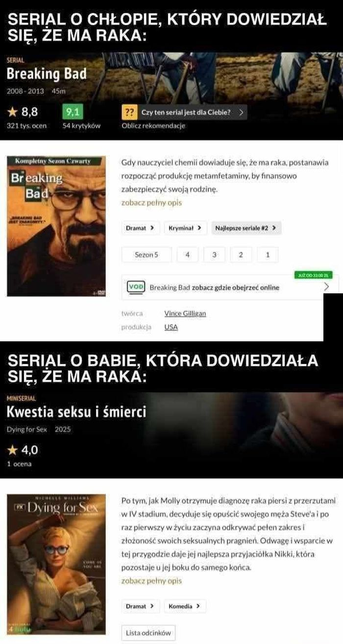
Task: Open the Breaking Bad poster image
Action: (x=56, y=227)
